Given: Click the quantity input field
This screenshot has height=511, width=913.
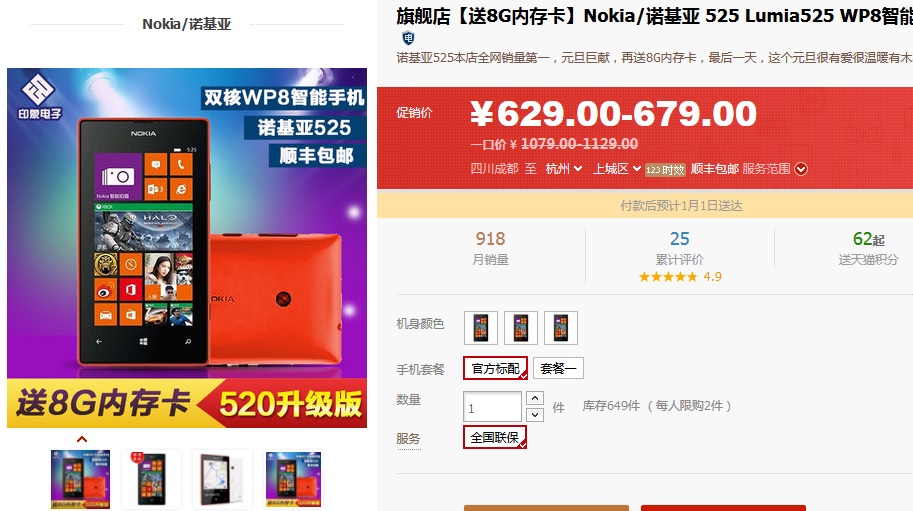Looking at the screenshot, I should tap(493, 406).
